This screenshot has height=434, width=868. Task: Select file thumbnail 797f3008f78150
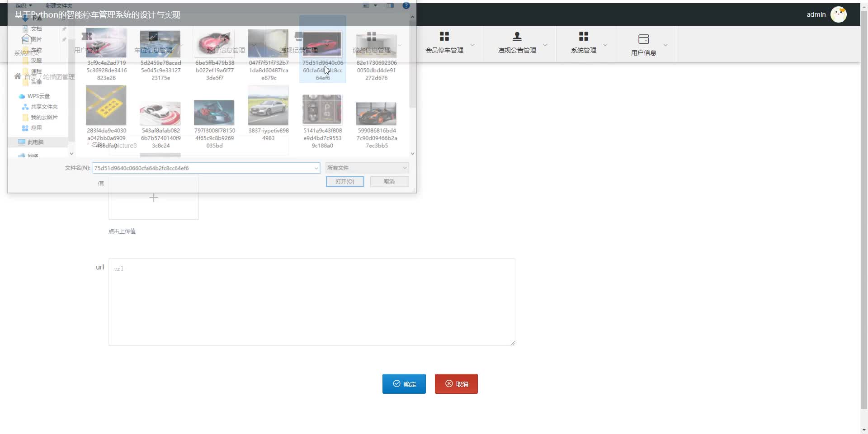click(x=214, y=113)
